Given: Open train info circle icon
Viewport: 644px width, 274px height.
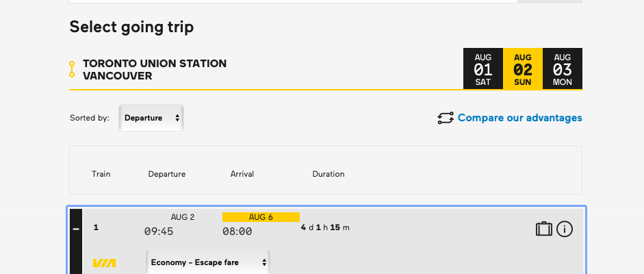Looking at the screenshot, I should 565,229.
